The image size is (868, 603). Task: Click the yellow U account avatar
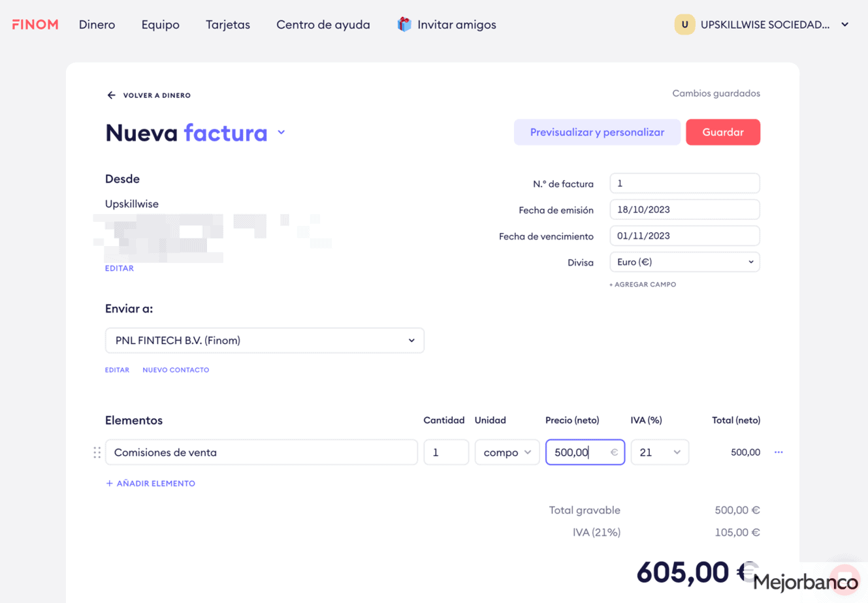coord(684,25)
